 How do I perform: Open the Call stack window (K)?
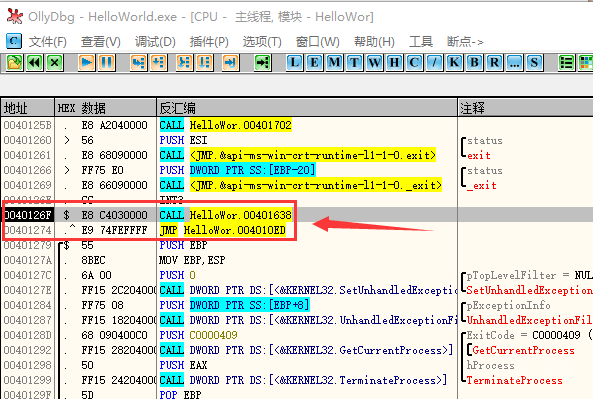point(455,62)
